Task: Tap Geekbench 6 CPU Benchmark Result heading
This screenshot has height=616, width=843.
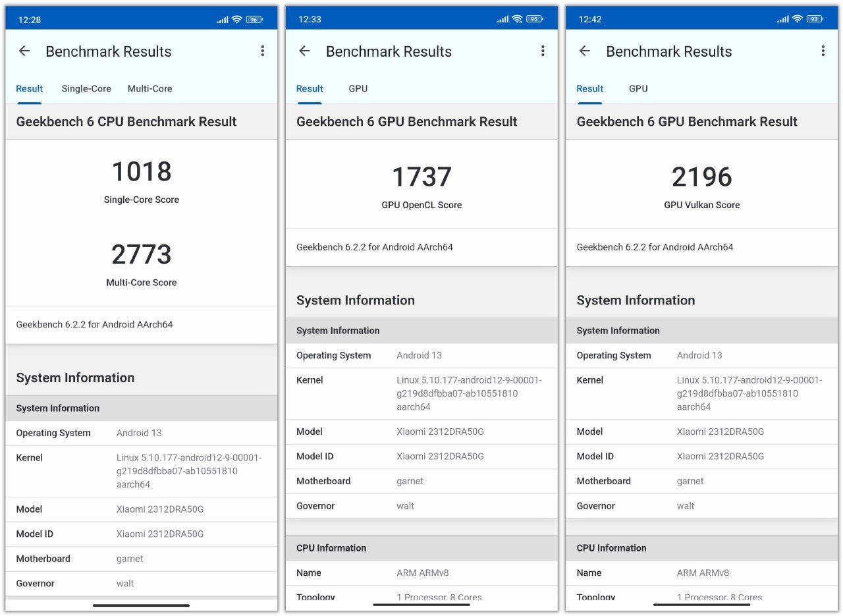Action: tap(126, 121)
